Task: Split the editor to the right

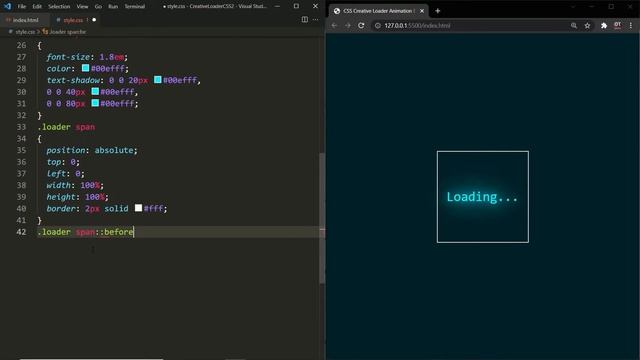Action: pyautogui.click(x=304, y=19)
